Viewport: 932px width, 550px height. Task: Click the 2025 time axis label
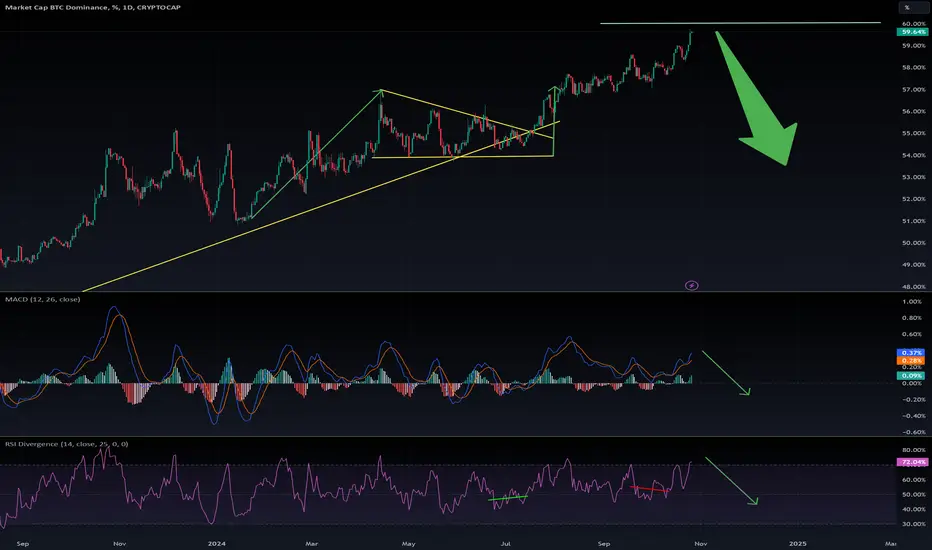[797, 543]
